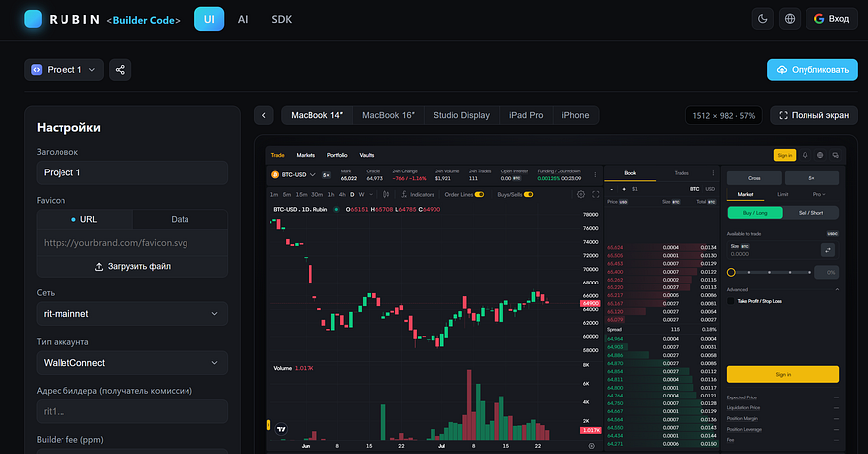Screen dimensions: 868x454
Task: Click the swap size currency icon
Action: coord(827,250)
